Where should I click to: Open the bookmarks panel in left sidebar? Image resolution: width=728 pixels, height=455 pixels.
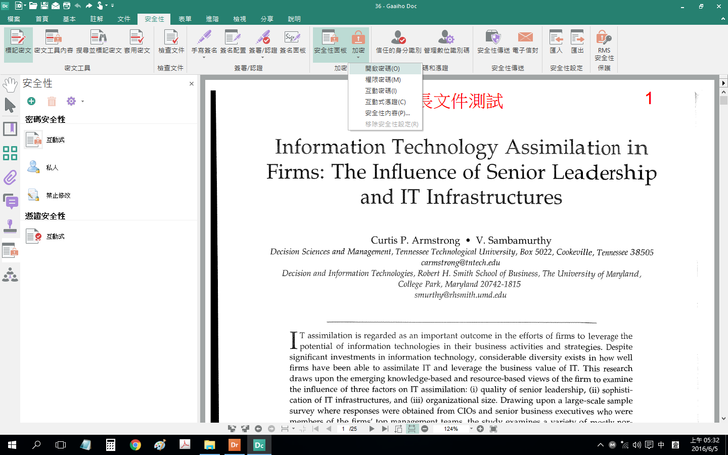pos(10,129)
